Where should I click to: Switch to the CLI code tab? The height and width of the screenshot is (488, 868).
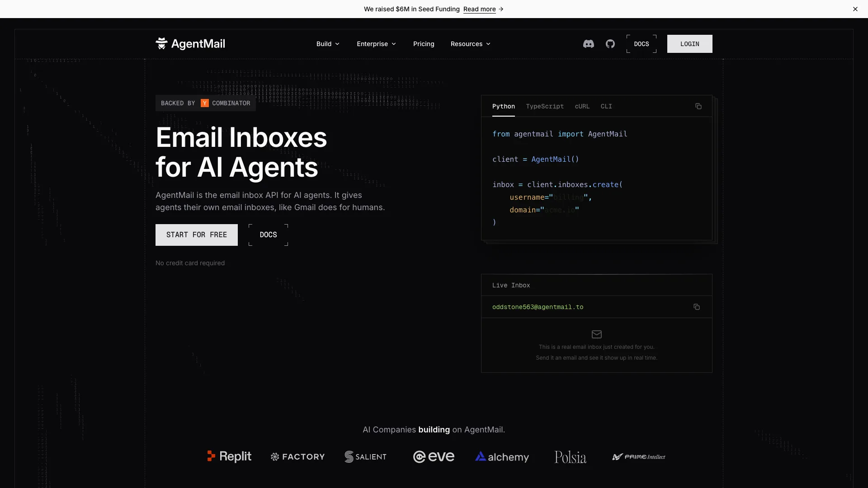pos(606,106)
